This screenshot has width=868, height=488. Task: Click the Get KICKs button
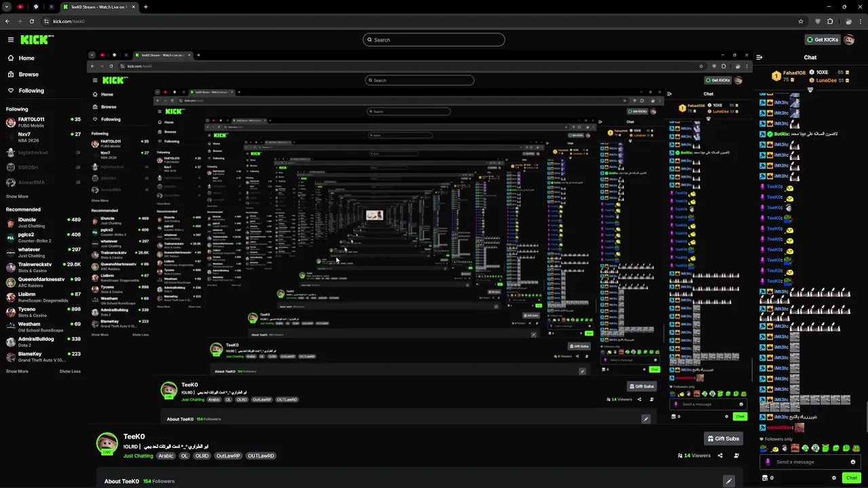(822, 39)
